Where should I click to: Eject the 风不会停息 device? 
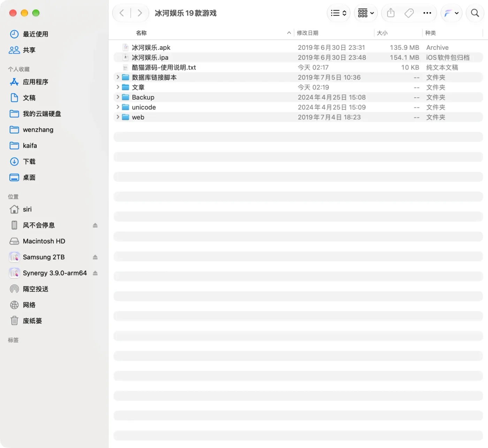[x=95, y=225]
